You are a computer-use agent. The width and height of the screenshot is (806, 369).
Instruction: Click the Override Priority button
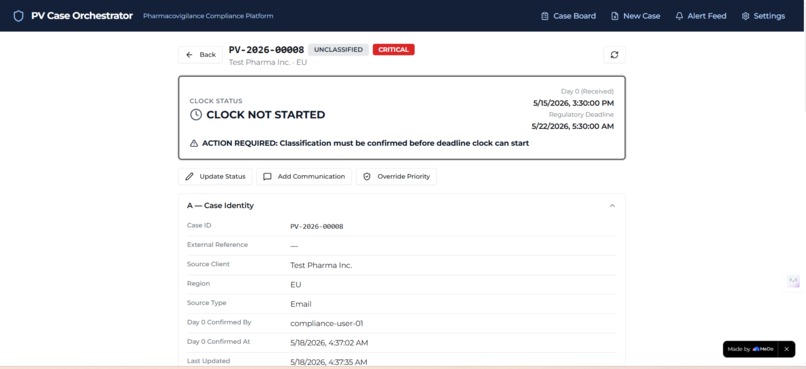[396, 176]
